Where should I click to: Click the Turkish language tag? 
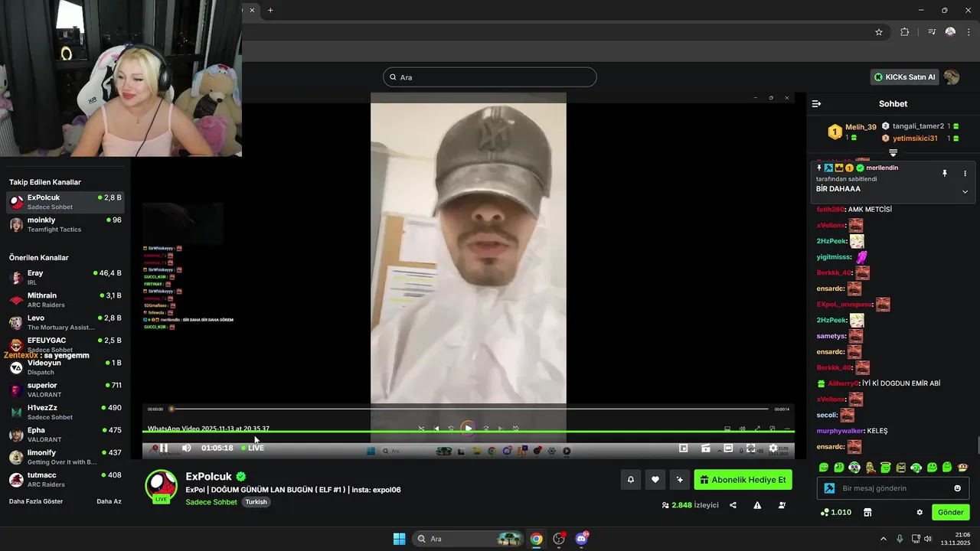(x=256, y=502)
